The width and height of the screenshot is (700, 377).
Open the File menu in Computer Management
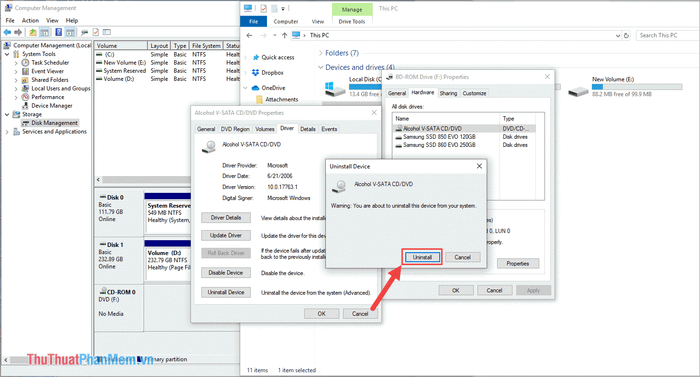click(10, 21)
